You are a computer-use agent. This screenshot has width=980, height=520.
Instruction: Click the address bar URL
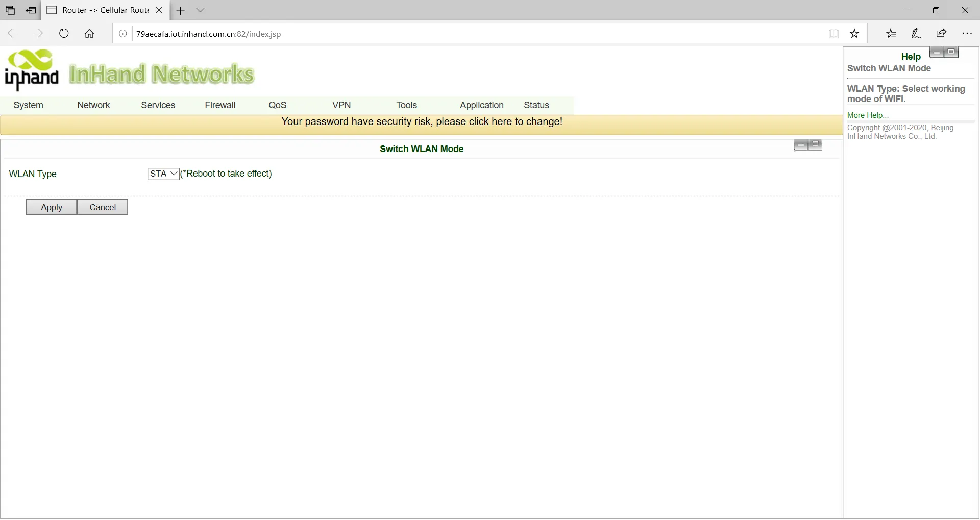coord(208,34)
